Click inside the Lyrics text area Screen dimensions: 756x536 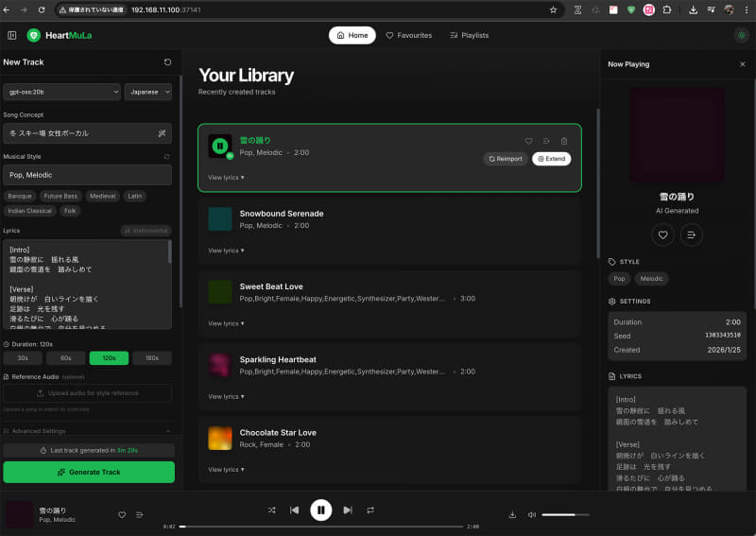click(x=87, y=285)
